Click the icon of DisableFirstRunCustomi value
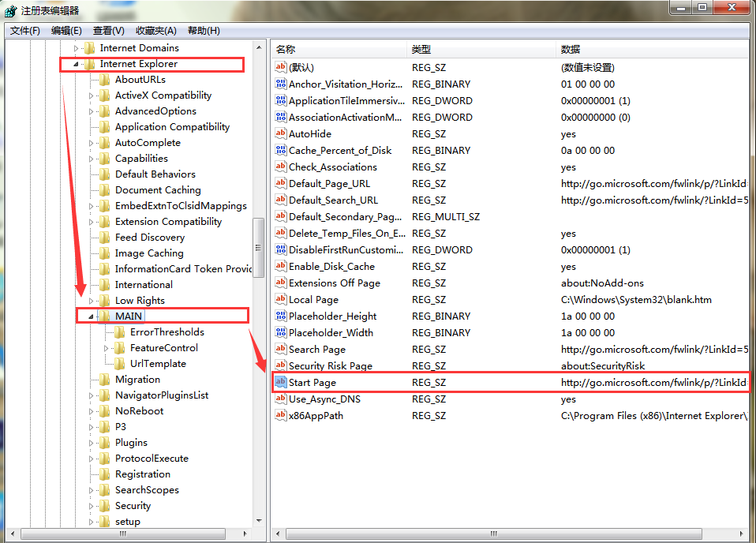 (x=281, y=249)
